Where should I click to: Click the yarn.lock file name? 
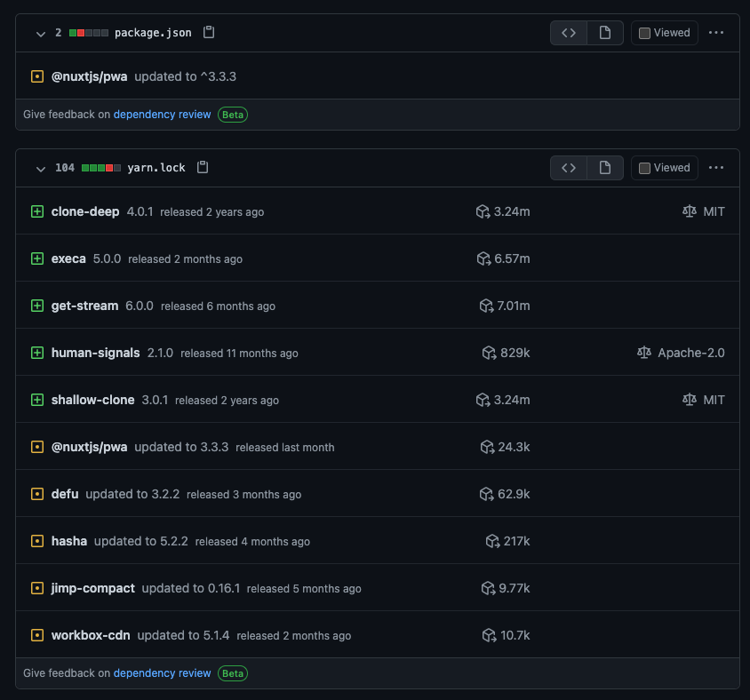point(156,167)
